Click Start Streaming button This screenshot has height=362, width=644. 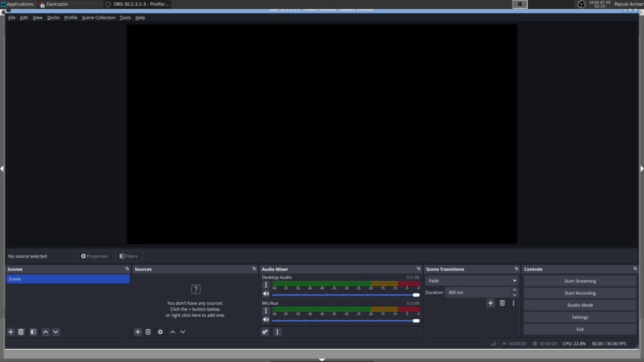pyautogui.click(x=580, y=281)
